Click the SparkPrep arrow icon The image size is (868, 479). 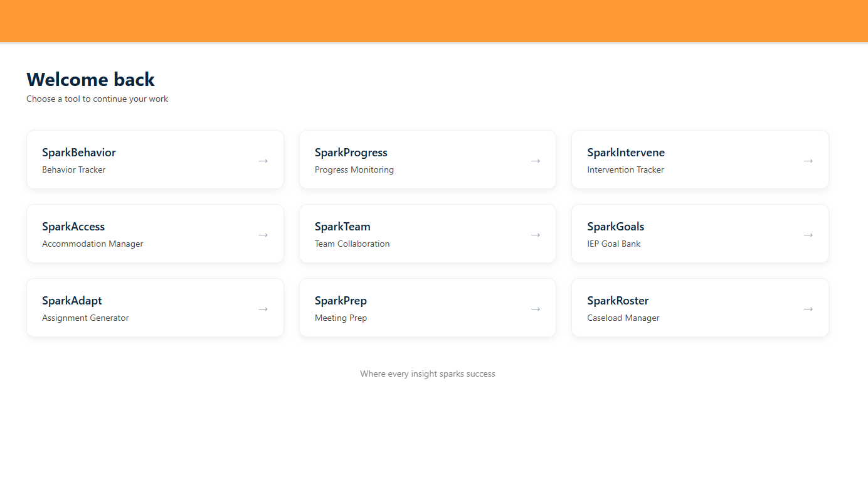pyautogui.click(x=536, y=309)
